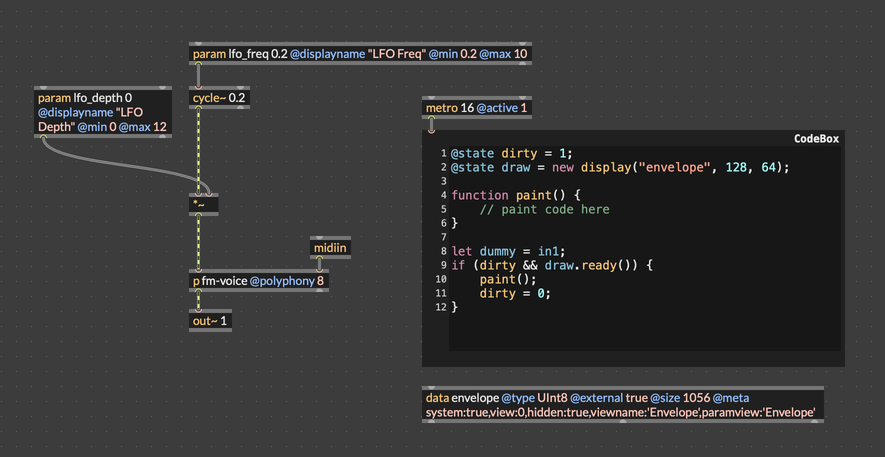Click the CodeBox title label
The image size is (885, 457).
point(816,139)
